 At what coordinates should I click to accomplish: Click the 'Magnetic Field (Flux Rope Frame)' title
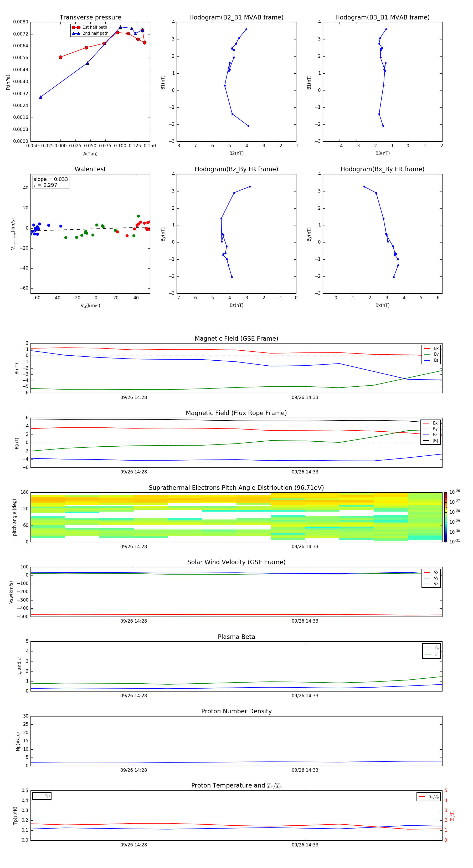pos(236,413)
